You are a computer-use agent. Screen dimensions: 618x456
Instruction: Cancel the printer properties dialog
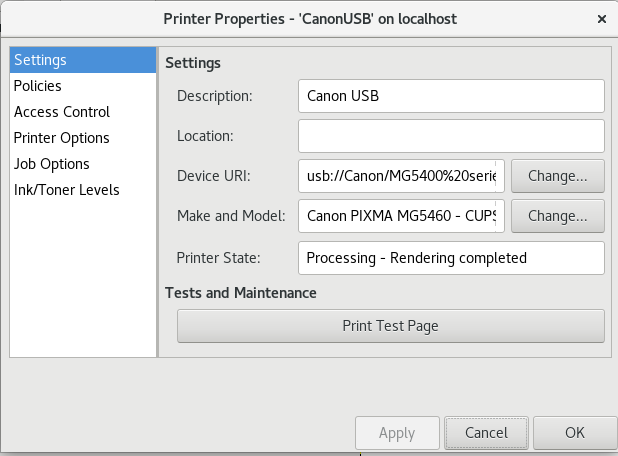coord(486,433)
